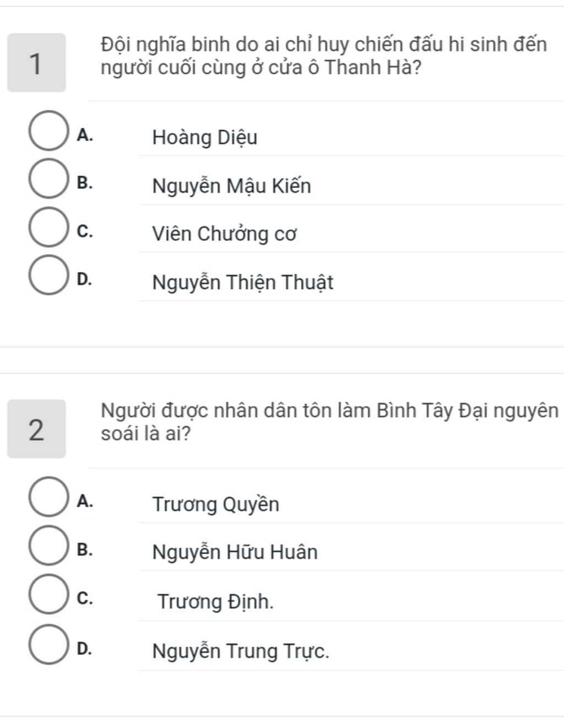Screen dimensions: 564x728
Task: Choose radio option B Nguyễn Hữu Huân
Action: (x=48, y=546)
